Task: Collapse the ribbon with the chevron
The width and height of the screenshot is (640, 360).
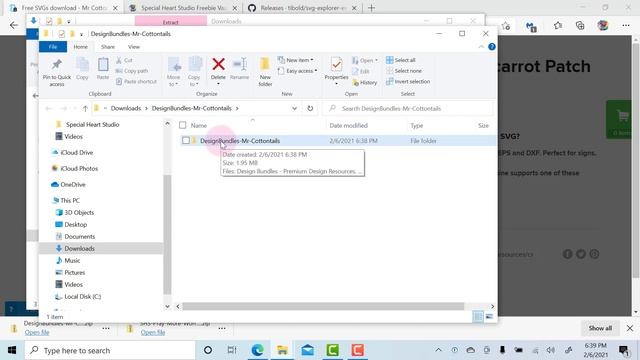Action: coord(481,47)
